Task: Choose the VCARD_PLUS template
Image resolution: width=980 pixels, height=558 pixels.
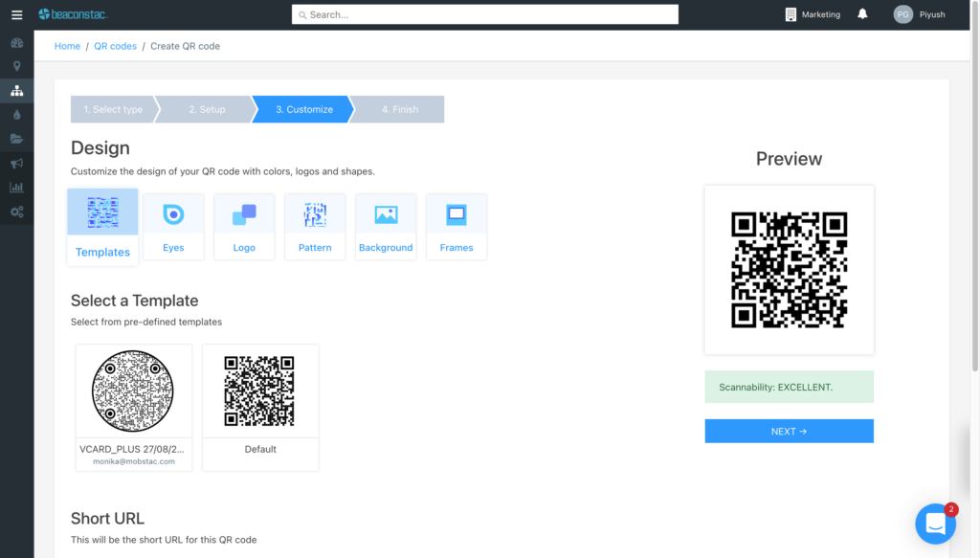Action: coord(133,407)
